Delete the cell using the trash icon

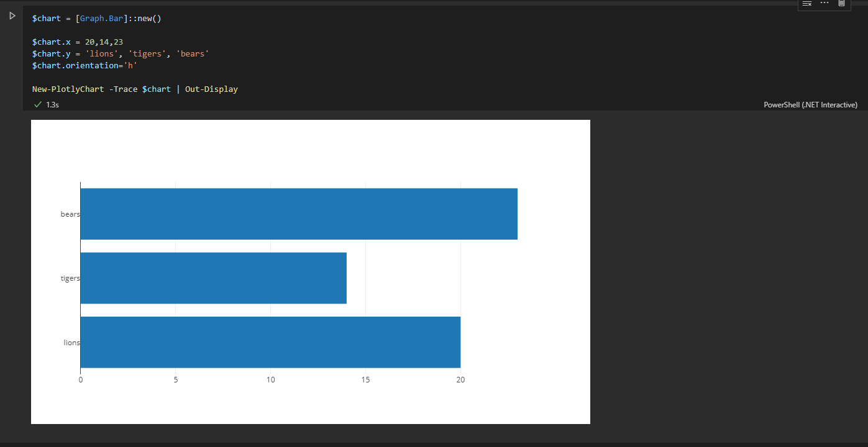[x=842, y=4]
